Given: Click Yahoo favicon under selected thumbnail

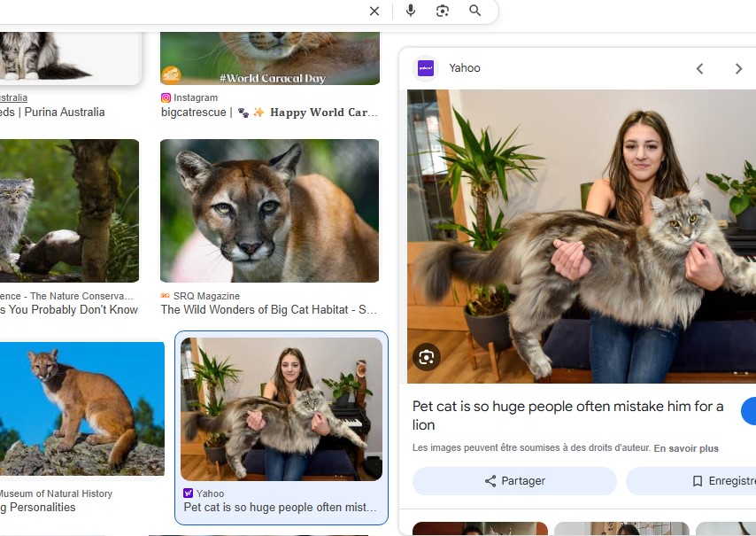Looking at the screenshot, I should click(x=188, y=493).
